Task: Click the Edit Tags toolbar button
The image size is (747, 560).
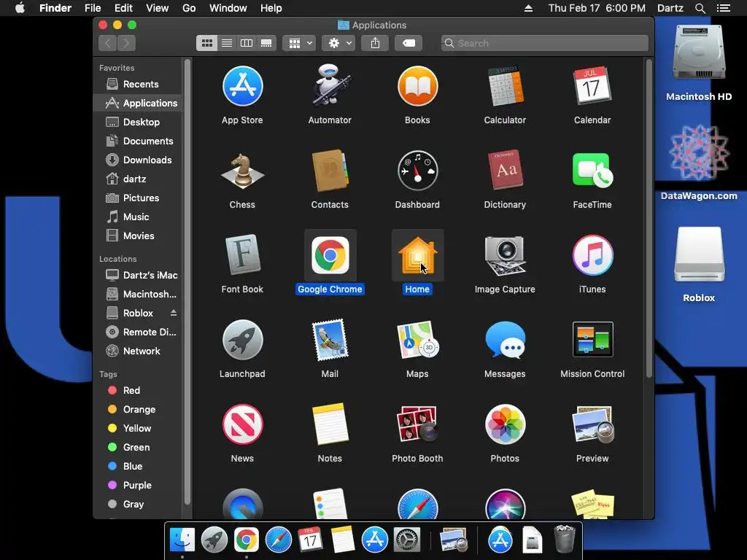Action: tap(409, 43)
